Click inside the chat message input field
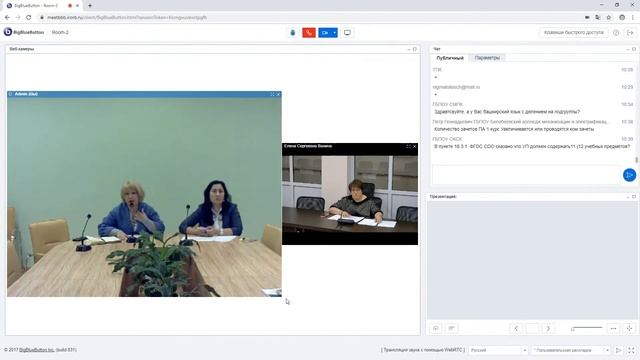Viewport: 640px width, 360px height. pyautogui.click(x=526, y=175)
